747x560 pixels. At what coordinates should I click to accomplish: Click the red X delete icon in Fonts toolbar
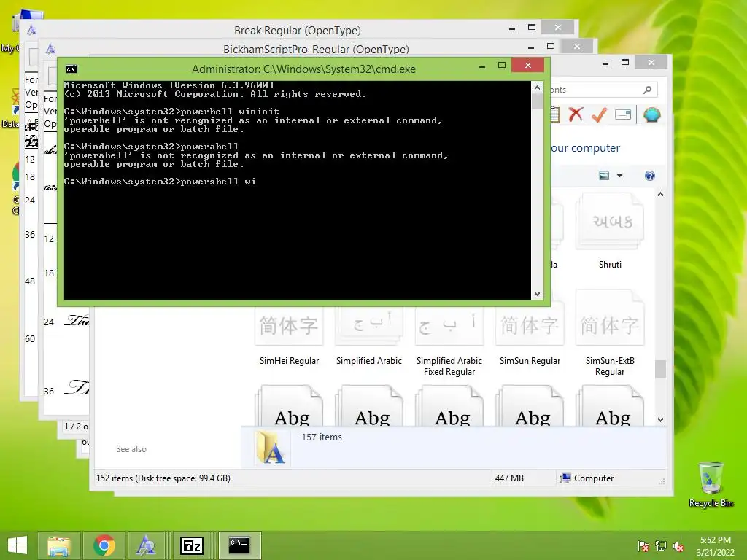(576, 114)
